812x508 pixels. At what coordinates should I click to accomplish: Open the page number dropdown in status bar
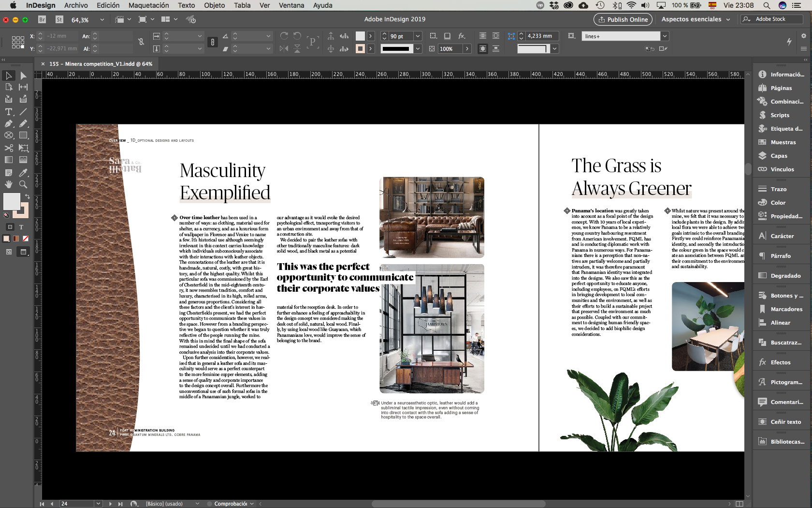coord(99,504)
